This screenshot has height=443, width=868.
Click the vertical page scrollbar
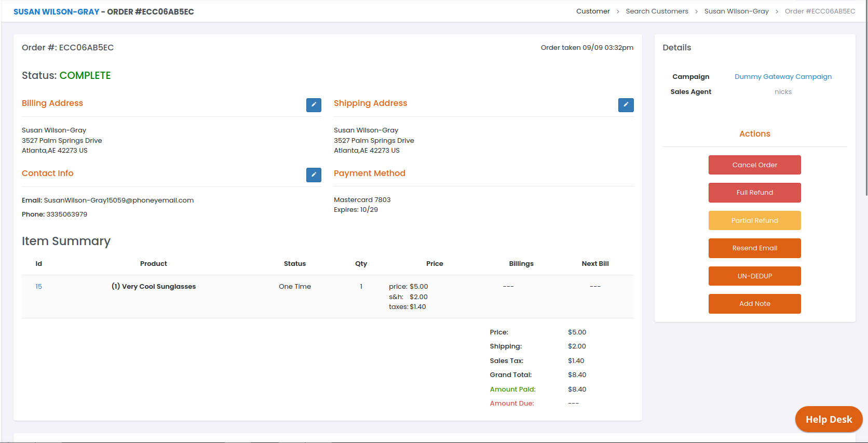866,104
